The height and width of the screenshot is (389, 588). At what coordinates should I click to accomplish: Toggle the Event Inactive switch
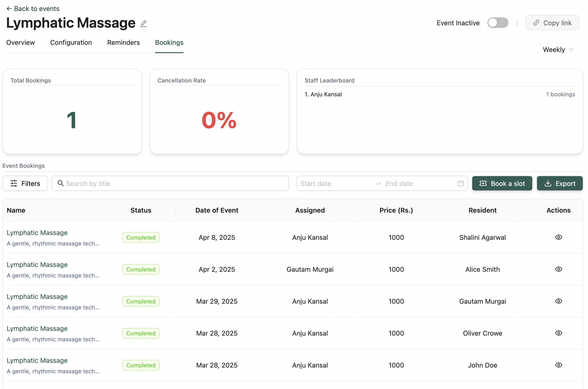click(497, 23)
